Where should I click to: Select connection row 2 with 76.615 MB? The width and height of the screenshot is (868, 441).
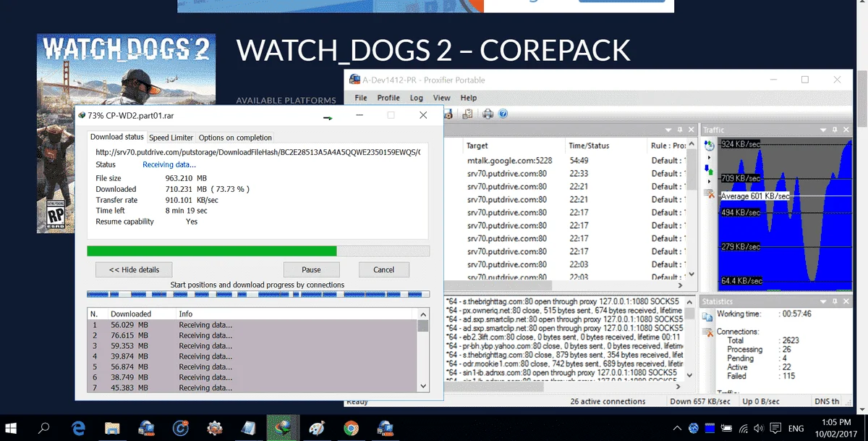252,335
